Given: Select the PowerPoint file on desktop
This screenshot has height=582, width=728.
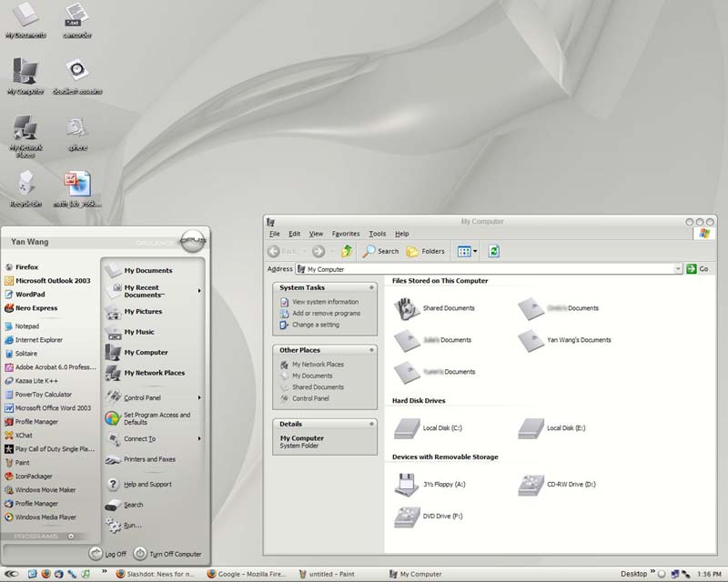Looking at the screenshot, I should coord(77,189).
